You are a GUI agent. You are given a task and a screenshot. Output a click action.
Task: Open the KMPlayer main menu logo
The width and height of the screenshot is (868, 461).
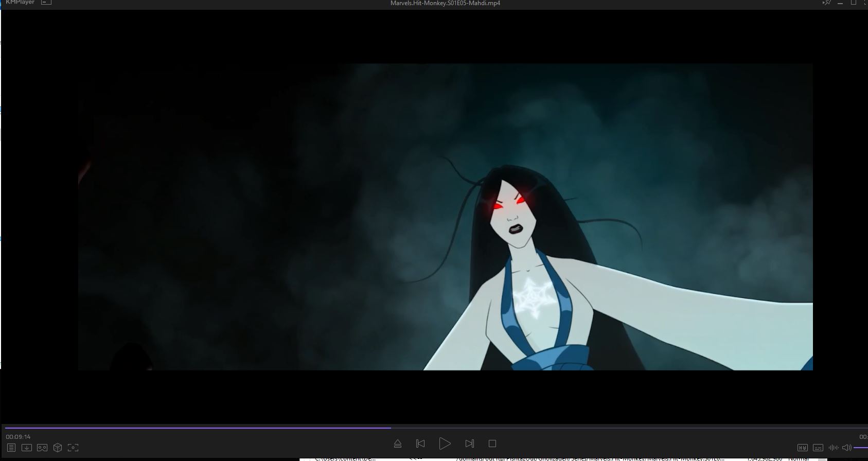coord(20,3)
